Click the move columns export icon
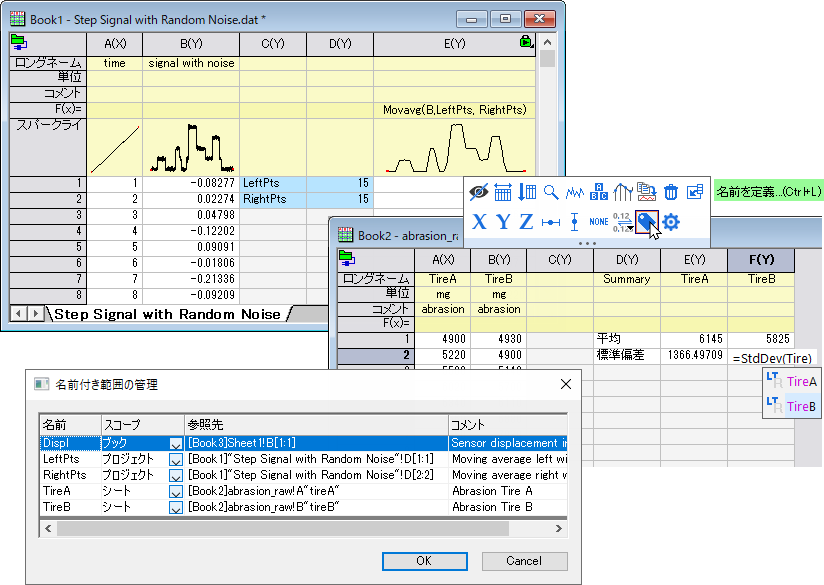The width and height of the screenshot is (824, 585). pos(695,192)
